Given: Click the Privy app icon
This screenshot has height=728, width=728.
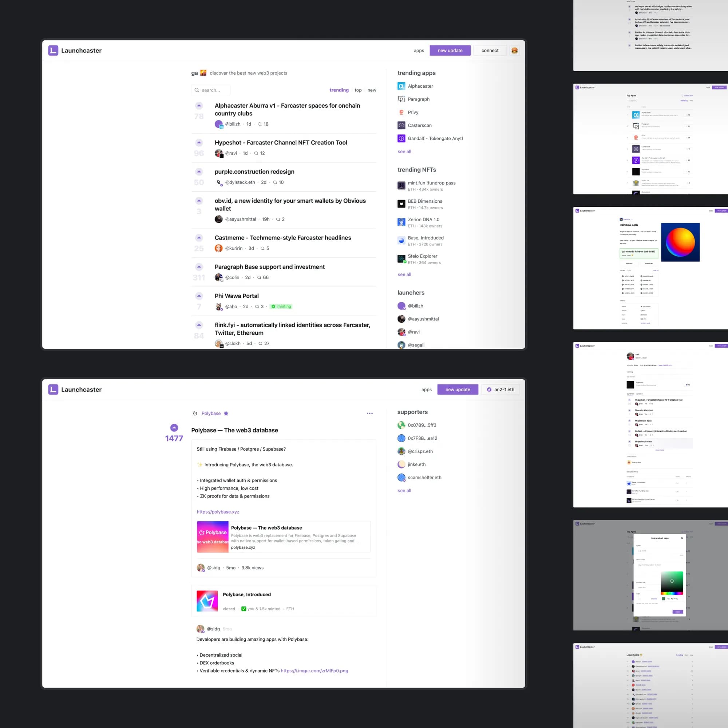Looking at the screenshot, I should 400,112.
